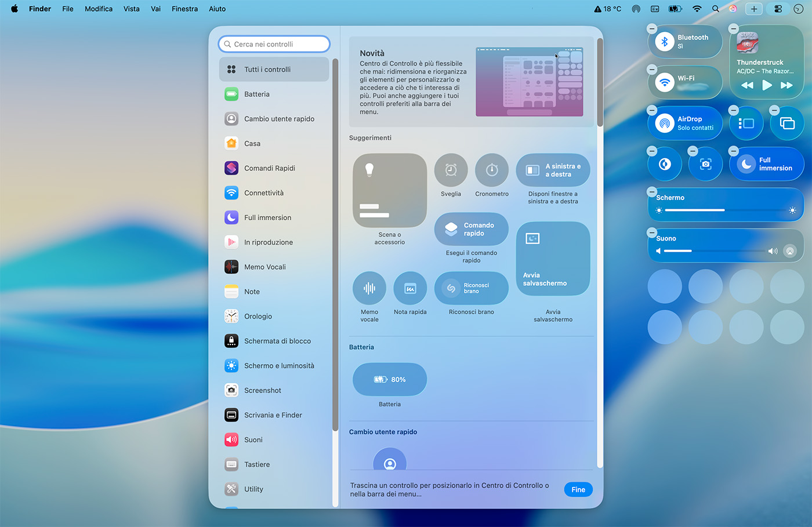Click the Nota rapida control icon

click(x=409, y=288)
